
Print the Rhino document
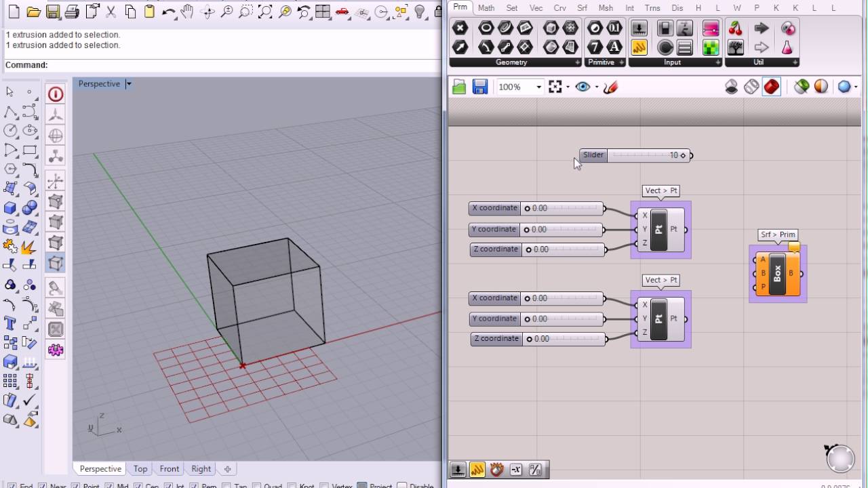pos(72,12)
